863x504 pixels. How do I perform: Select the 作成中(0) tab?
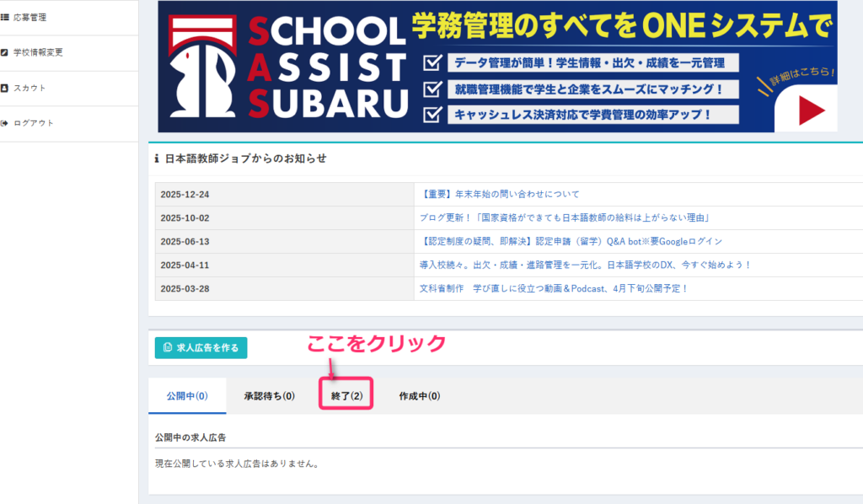pos(419,396)
